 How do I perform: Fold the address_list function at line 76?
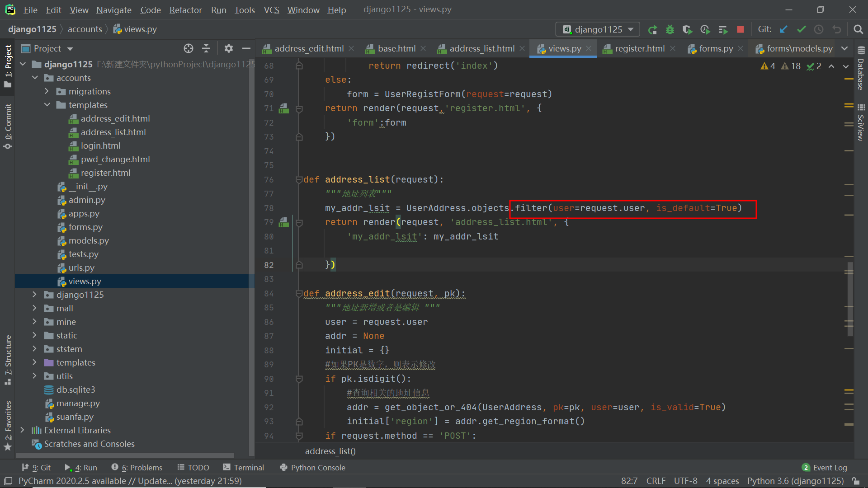(x=299, y=179)
